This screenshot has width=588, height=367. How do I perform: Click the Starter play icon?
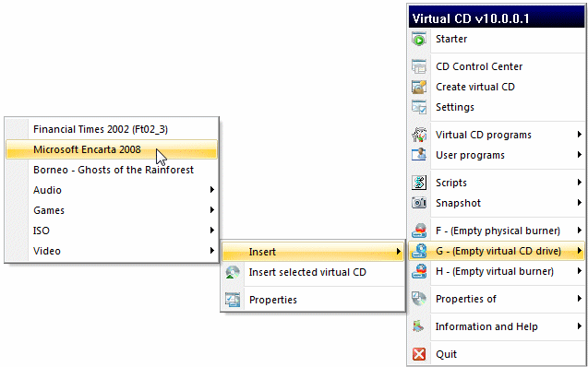click(419, 39)
